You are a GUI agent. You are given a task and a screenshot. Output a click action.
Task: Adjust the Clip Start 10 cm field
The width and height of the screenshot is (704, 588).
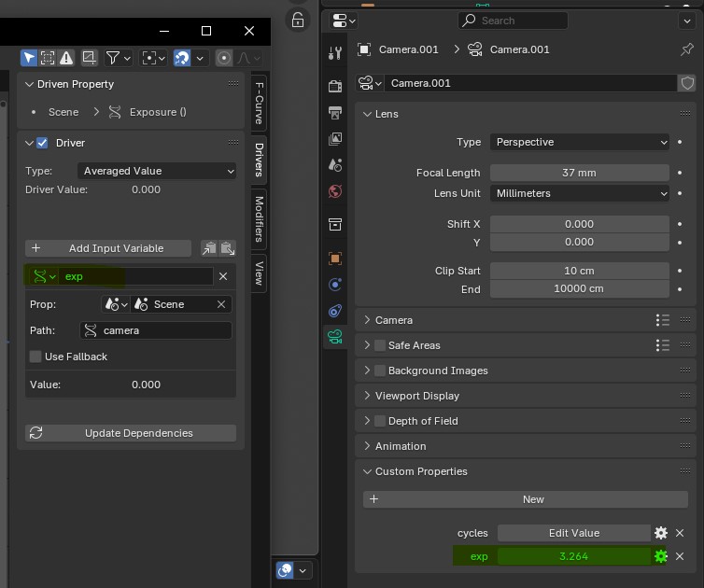pos(579,271)
